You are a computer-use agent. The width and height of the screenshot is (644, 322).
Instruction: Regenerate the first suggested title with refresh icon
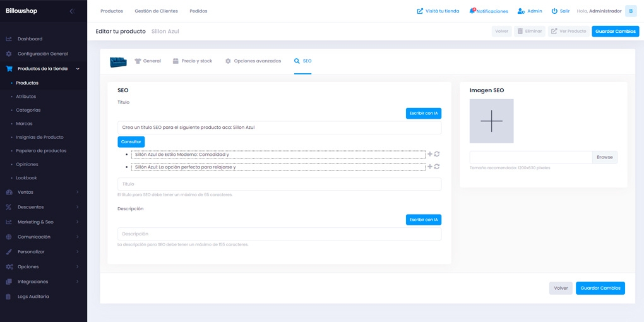pyautogui.click(x=437, y=154)
